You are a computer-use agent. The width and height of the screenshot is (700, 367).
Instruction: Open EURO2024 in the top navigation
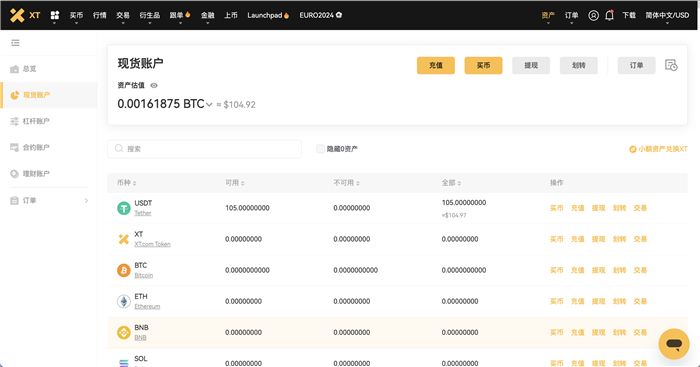pos(321,15)
